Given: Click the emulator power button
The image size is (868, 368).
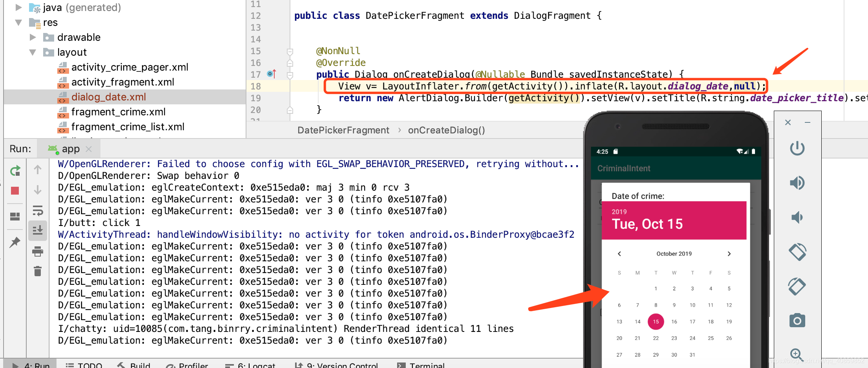Looking at the screenshot, I should [797, 148].
